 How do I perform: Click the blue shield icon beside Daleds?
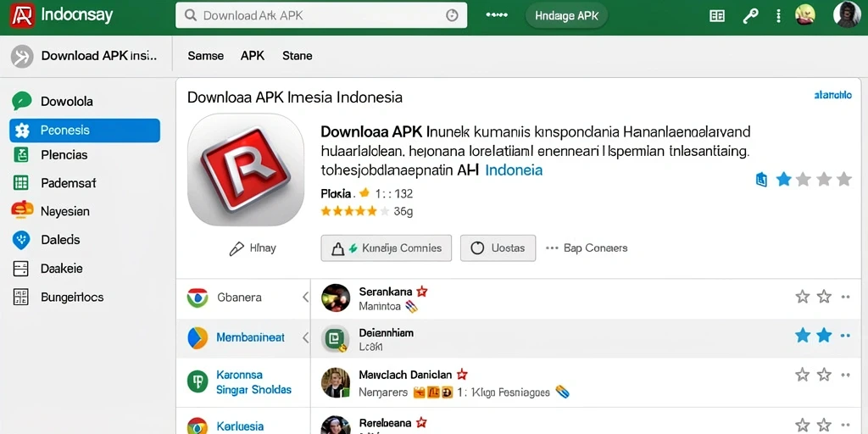pyautogui.click(x=21, y=240)
